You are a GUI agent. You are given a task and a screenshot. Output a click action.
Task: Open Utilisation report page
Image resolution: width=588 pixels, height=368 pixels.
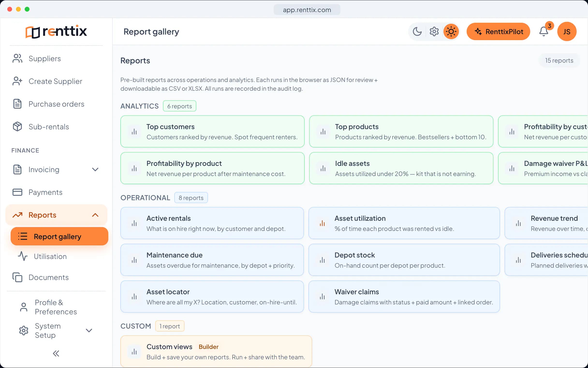59,256
